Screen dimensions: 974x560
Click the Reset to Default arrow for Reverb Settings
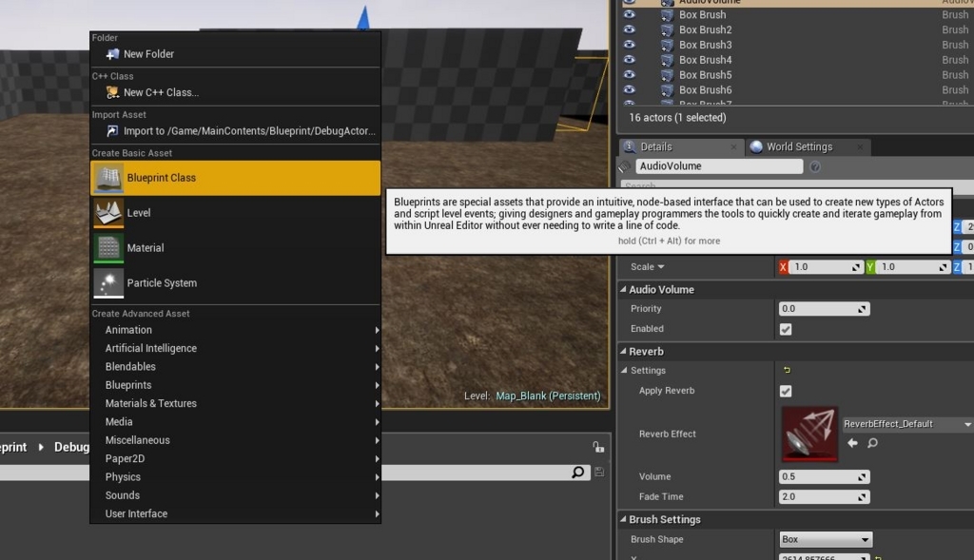coord(787,370)
